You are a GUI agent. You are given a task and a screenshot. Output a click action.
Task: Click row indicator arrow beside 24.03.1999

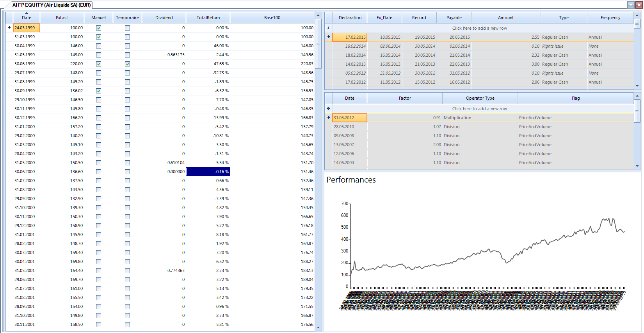[x=9, y=28]
